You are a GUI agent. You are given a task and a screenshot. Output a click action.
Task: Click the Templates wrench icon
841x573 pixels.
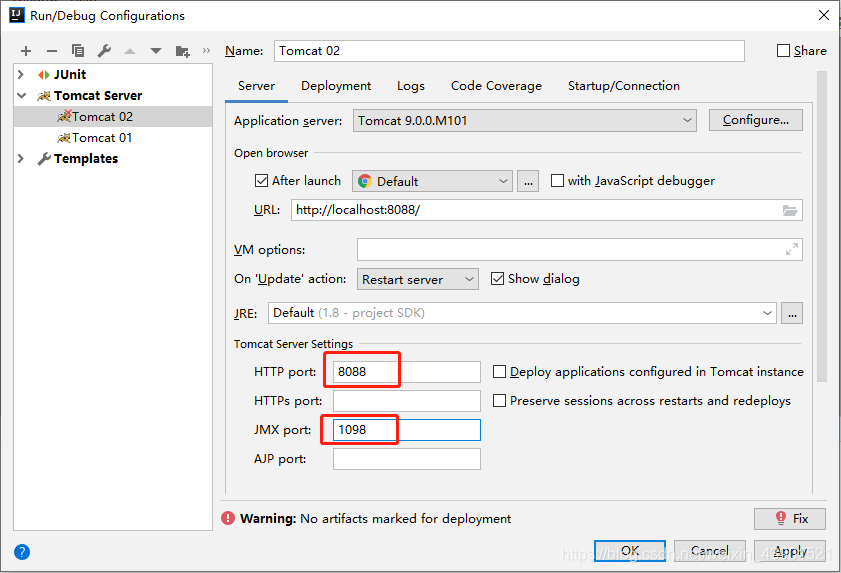click(44, 159)
